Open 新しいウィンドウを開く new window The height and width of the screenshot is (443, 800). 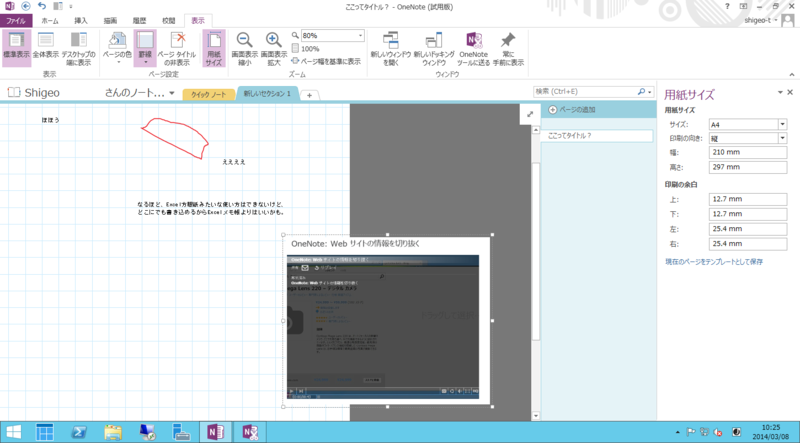point(391,48)
